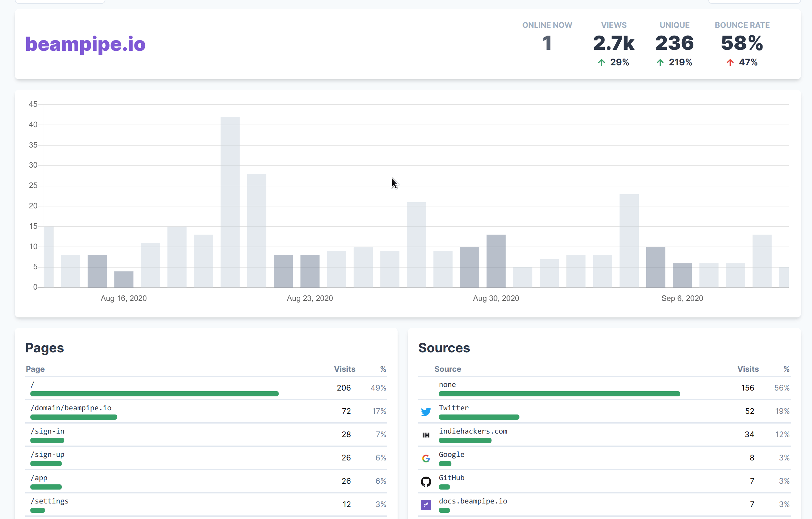Viewport: 812px width, 519px height.
Task: Click the Sep 6, 2020 axis label
Action: [x=682, y=298]
